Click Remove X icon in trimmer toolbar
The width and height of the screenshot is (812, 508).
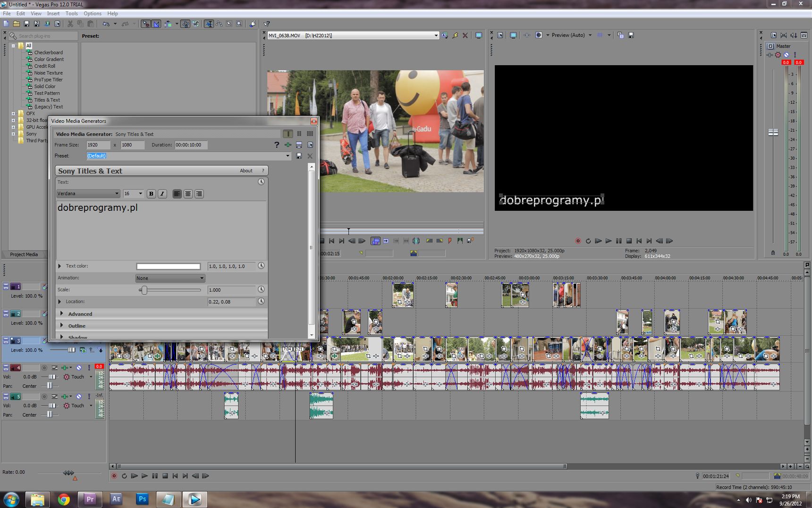point(465,35)
